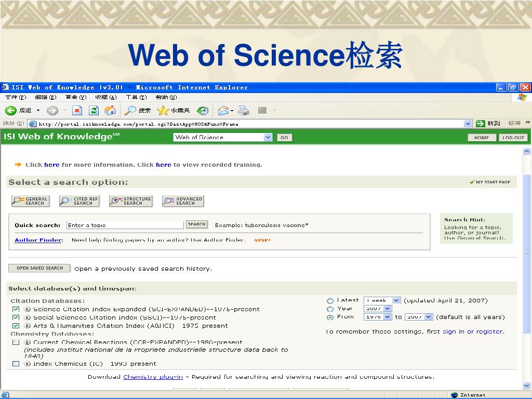Click the scrollbar down arrow
The width and height of the screenshot is (532, 399).
[527, 386]
